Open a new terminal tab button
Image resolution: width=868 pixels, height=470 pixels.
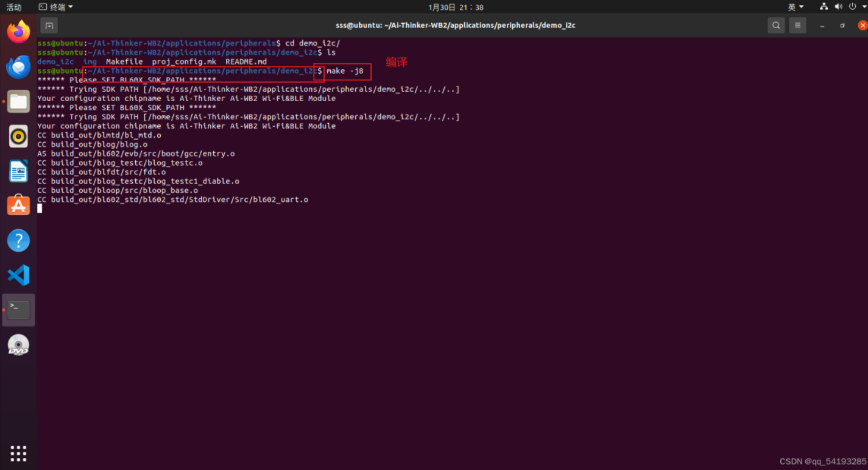[49, 26]
